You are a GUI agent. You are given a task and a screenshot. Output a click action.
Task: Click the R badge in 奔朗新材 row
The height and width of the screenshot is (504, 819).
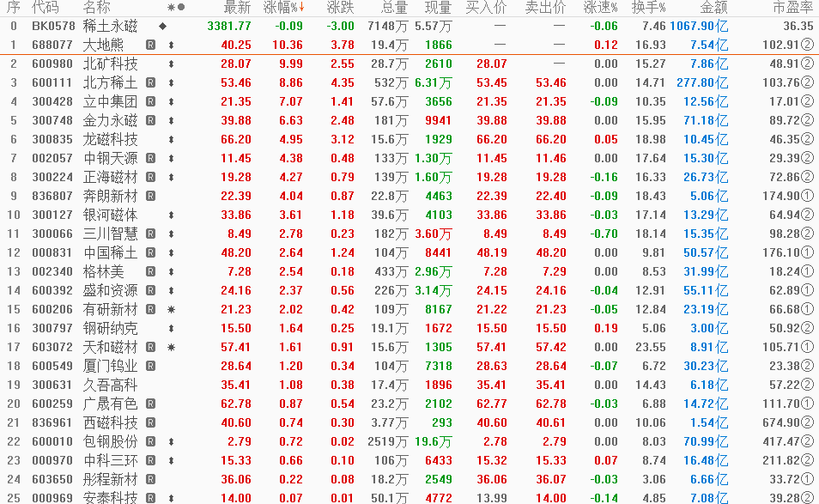(x=150, y=196)
